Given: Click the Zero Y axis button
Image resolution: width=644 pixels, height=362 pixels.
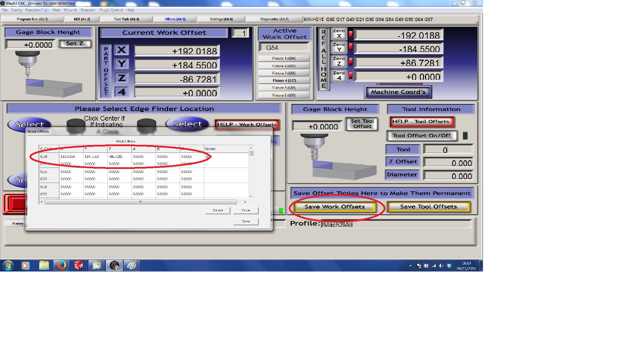Looking at the screenshot, I should (x=339, y=47).
